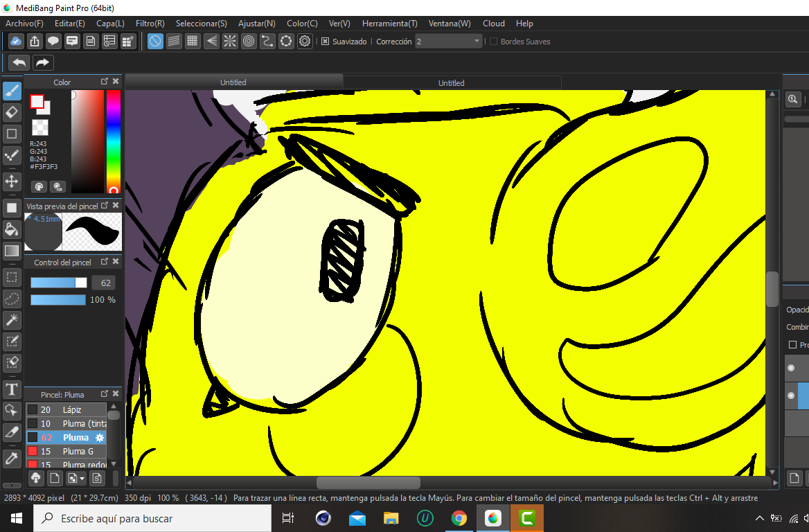Select the Select Eraser tool
The height and width of the screenshot is (532, 809).
tap(12, 363)
